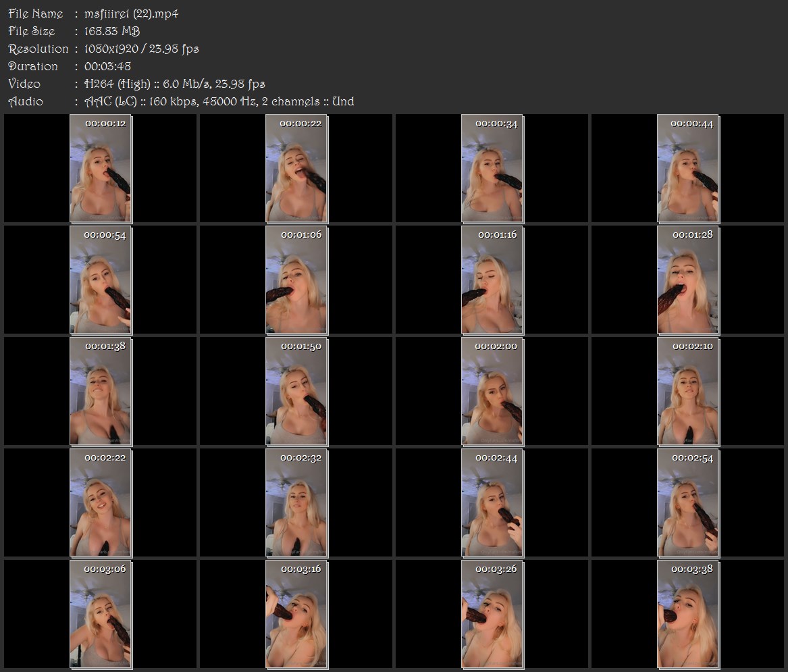Select the Resolution label
Image resolution: width=788 pixels, height=672 pixels.
[38, 49]
